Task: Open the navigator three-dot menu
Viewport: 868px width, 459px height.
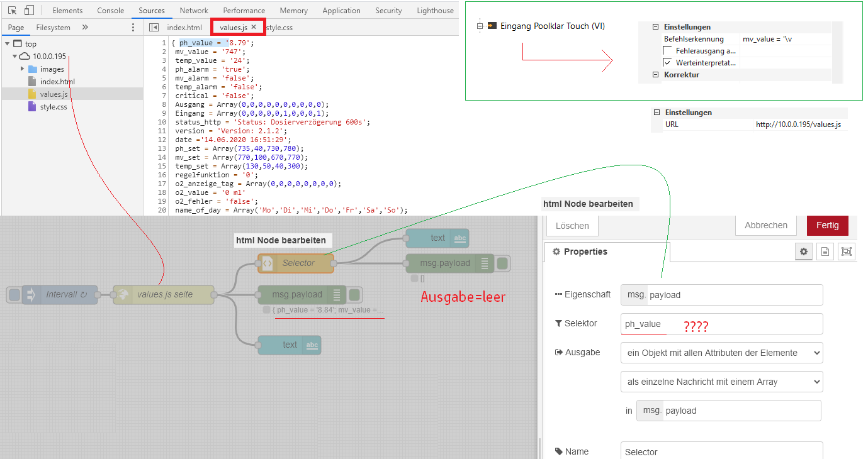Action: [x=133, y=28]
